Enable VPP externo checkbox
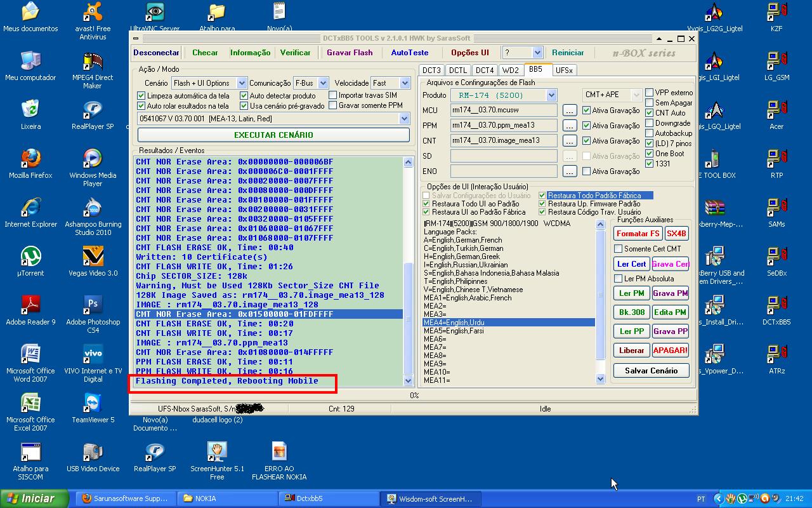 [649, 93]
